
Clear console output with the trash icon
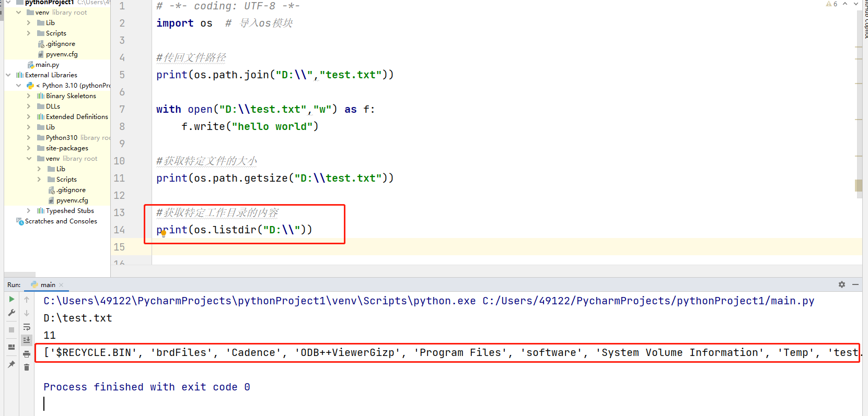point(27,367)
